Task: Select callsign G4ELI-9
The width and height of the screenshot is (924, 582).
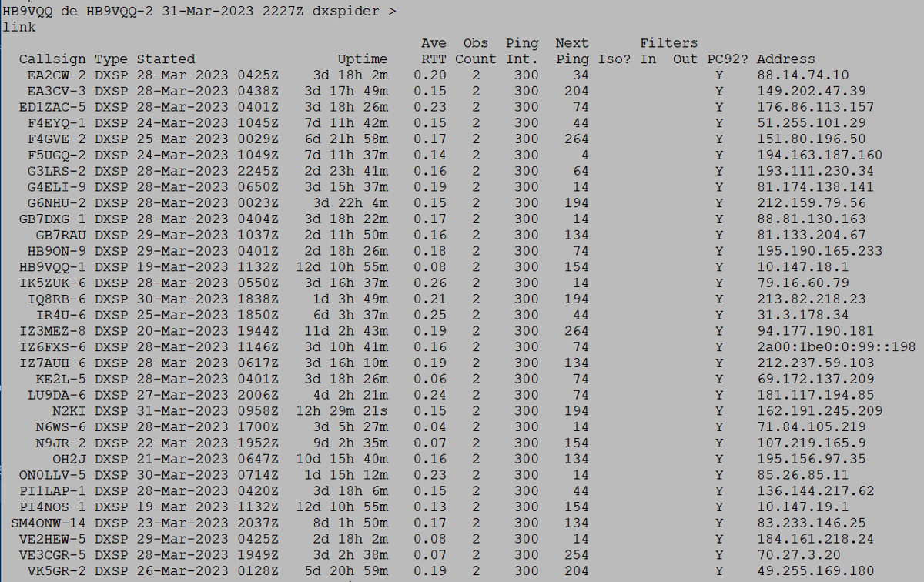Action: (x=57, y=187)
